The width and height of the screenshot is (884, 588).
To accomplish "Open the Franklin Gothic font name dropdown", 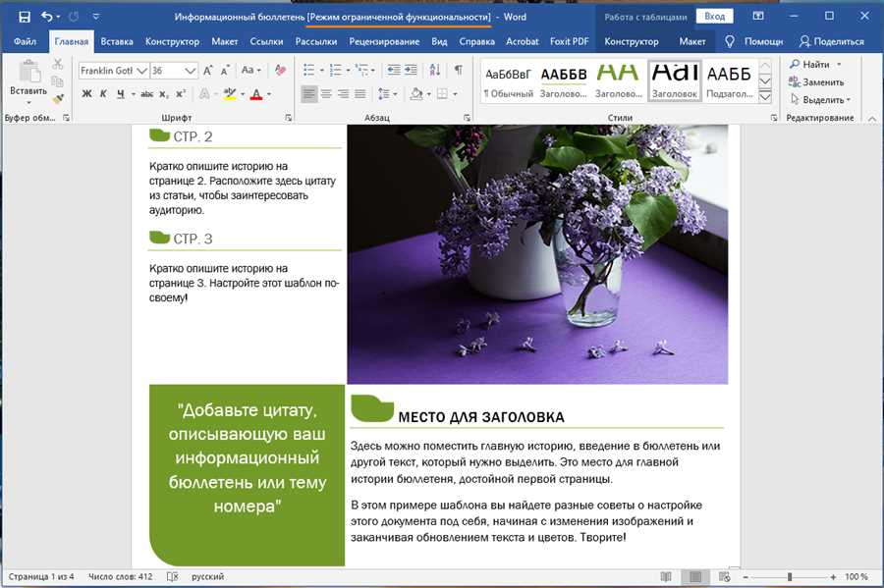I will 141,71.
